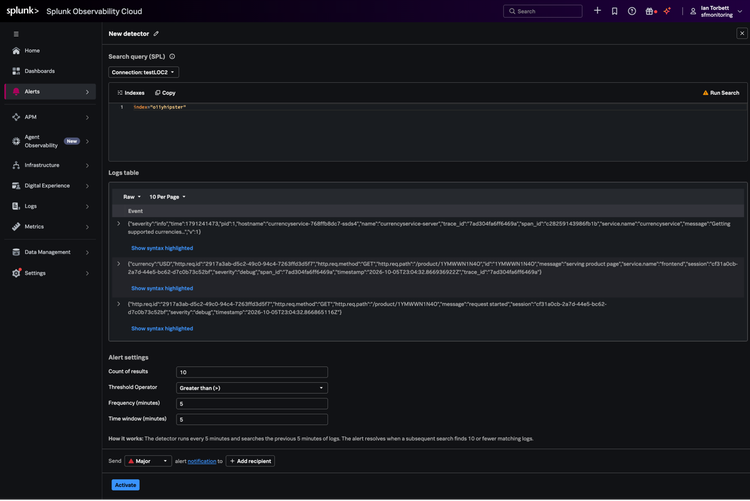Click the SPL query editor line

430,107
